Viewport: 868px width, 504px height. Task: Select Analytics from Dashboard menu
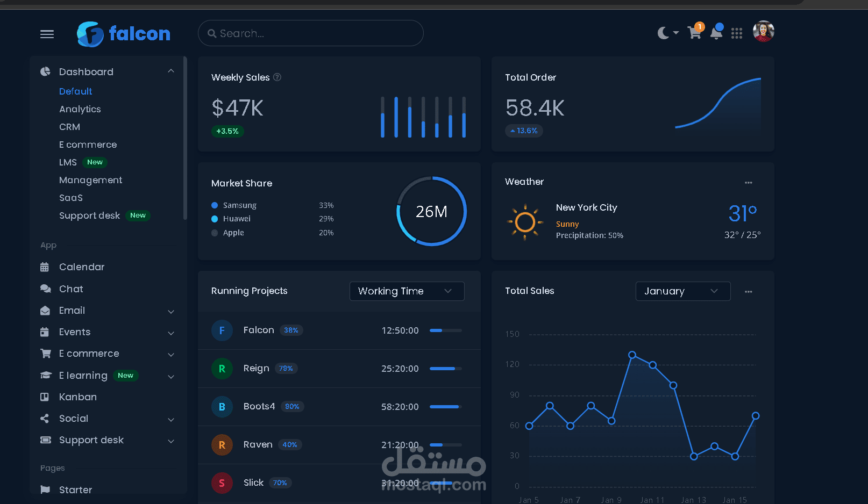(x=80, y=109)
